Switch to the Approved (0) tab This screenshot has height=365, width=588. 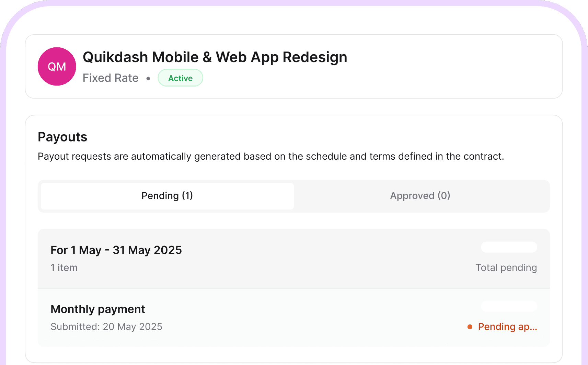point(420,196)
